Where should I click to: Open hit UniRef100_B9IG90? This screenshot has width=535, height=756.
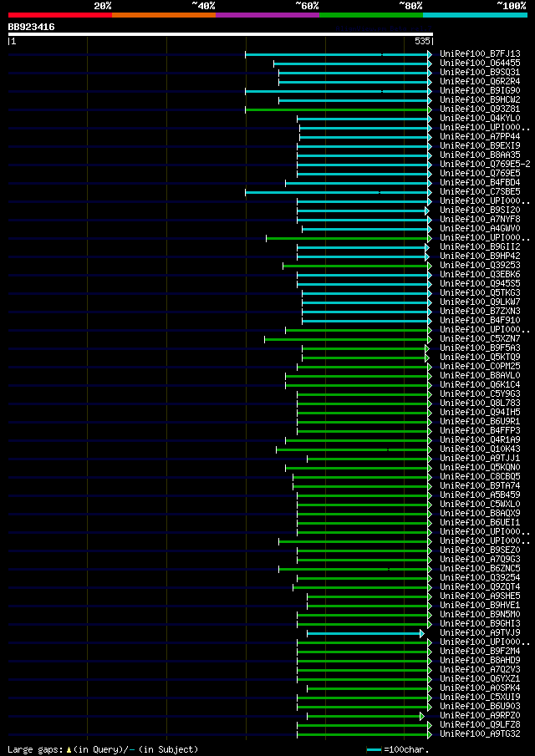tap(480, 91)
